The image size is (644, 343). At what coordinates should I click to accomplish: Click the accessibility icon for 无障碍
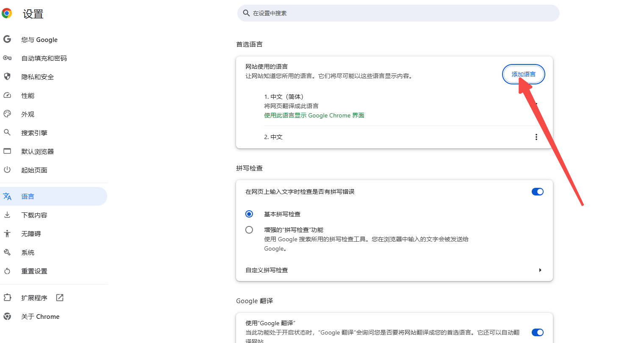7,234
